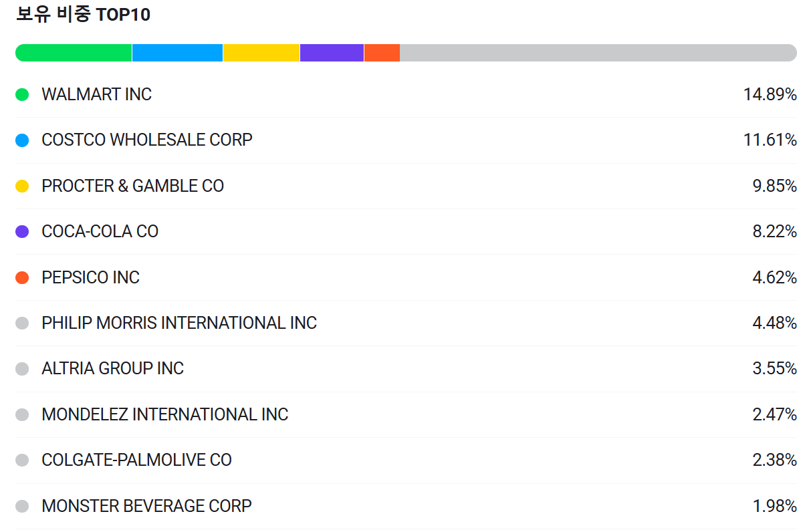Select the blue Costco segment in weight bar
The height and width of the screenshot is (532, 811).
tap(177, 53)
